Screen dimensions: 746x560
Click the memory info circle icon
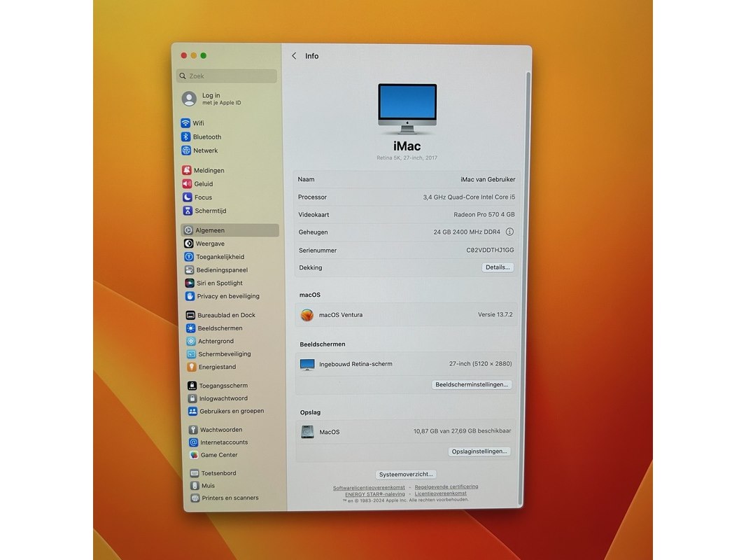pos(509,232)
